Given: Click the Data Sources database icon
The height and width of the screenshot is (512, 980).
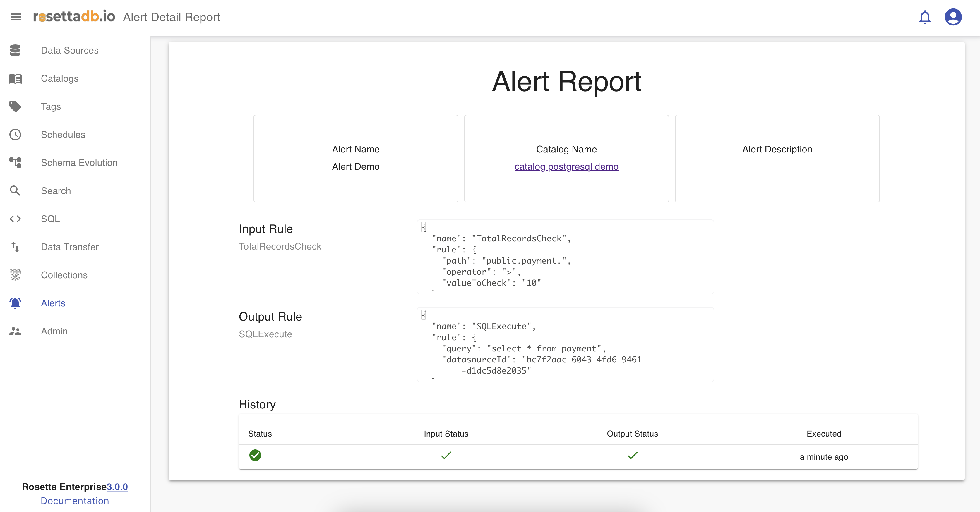Looking at the screenshot, I should click(15, 50).
